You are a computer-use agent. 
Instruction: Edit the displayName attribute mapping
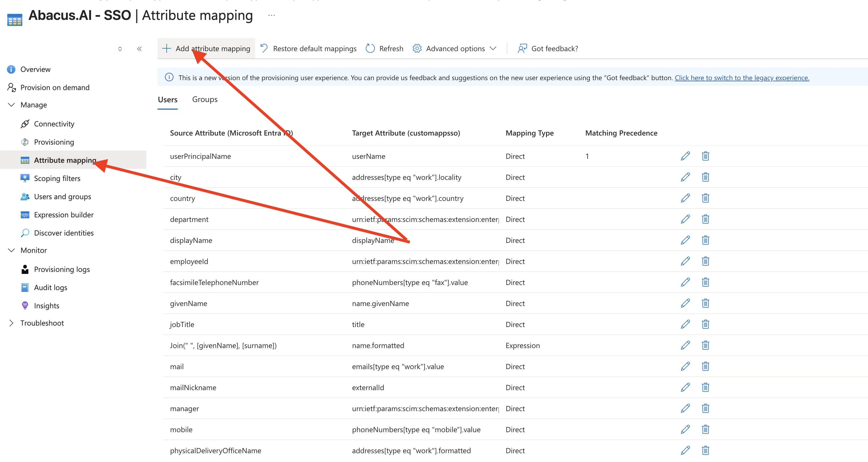coord(685,240)
